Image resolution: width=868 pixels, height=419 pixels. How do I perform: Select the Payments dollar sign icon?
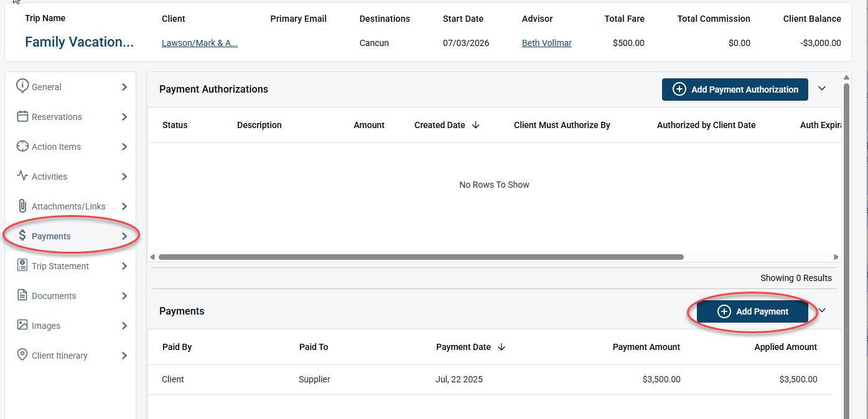coord(22,236)
